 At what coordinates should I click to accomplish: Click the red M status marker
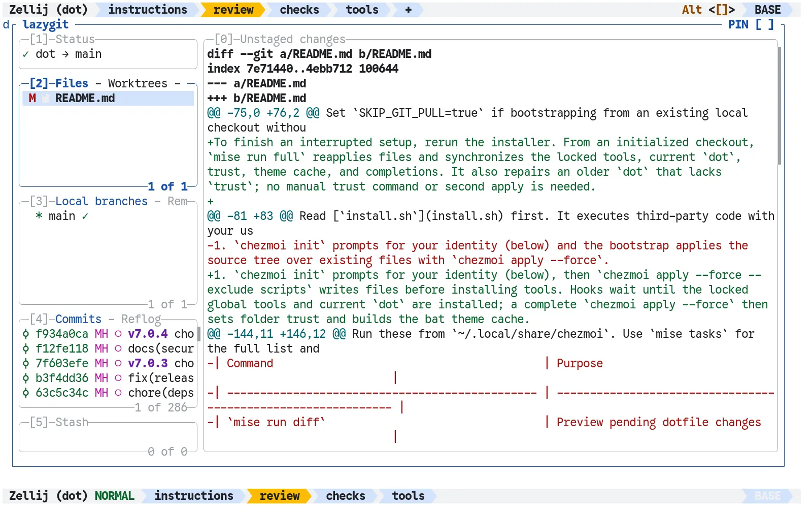(x=32, y=98)
